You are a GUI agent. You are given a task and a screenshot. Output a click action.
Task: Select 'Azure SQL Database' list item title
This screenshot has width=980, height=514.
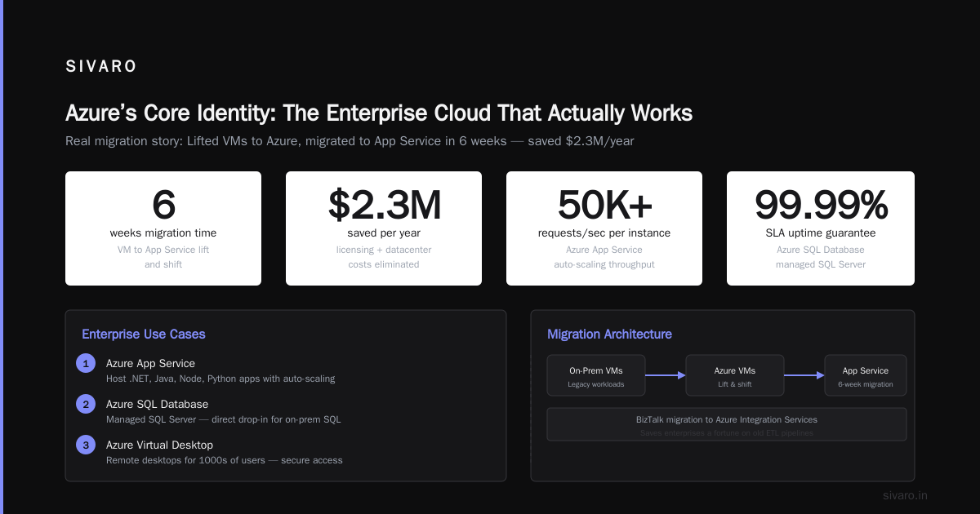[x=157, y=404]
